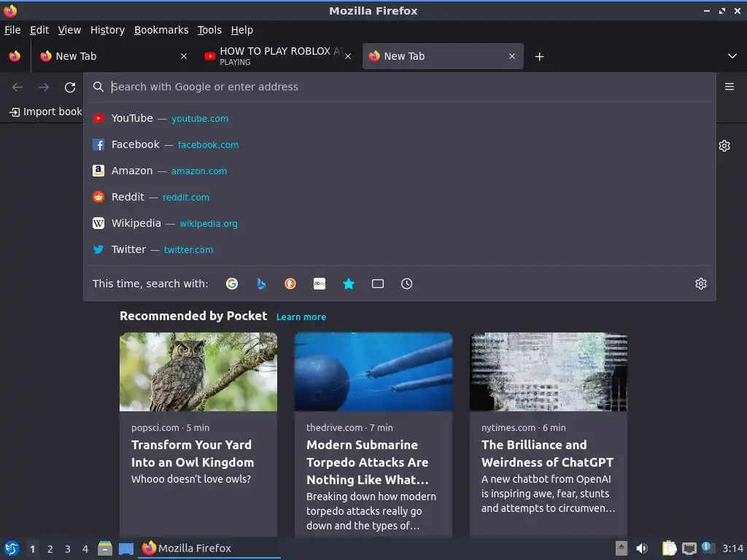This screenshot has height=560, width=747.
Task: Click the back navigation arrow
Action: coord(18,87)
